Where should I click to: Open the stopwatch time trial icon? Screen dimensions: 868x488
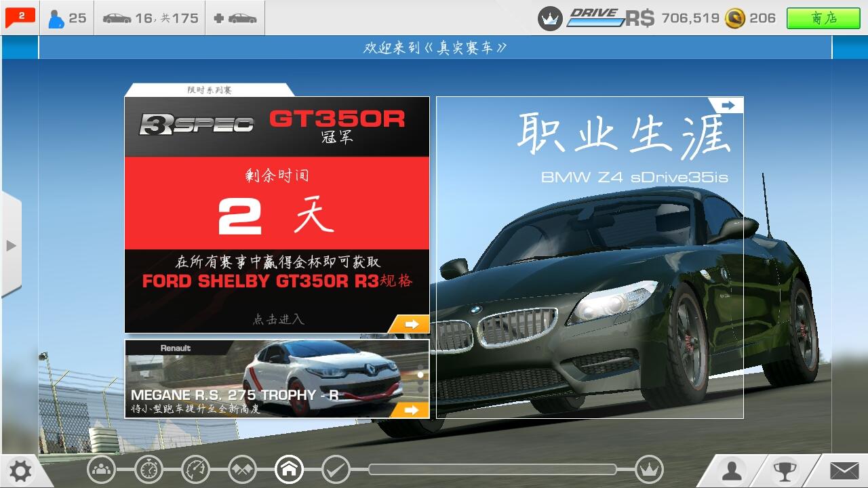149,468
